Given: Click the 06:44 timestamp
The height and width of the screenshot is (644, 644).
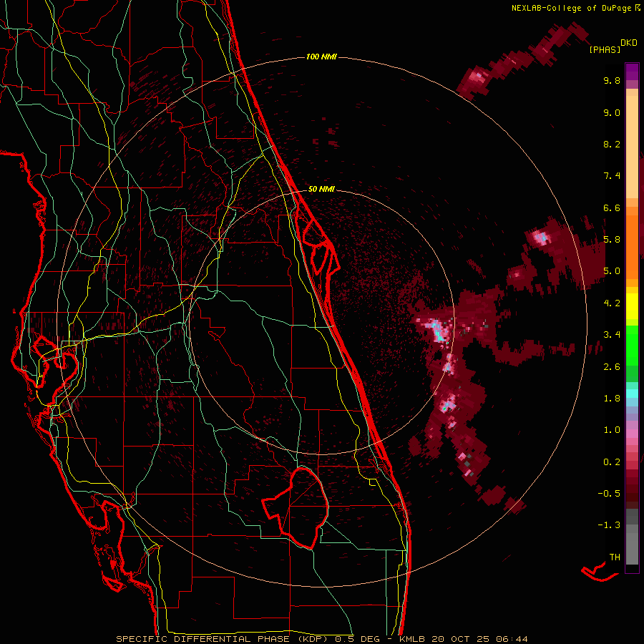Looking at the screenshot, I should [x=512, y=639].
